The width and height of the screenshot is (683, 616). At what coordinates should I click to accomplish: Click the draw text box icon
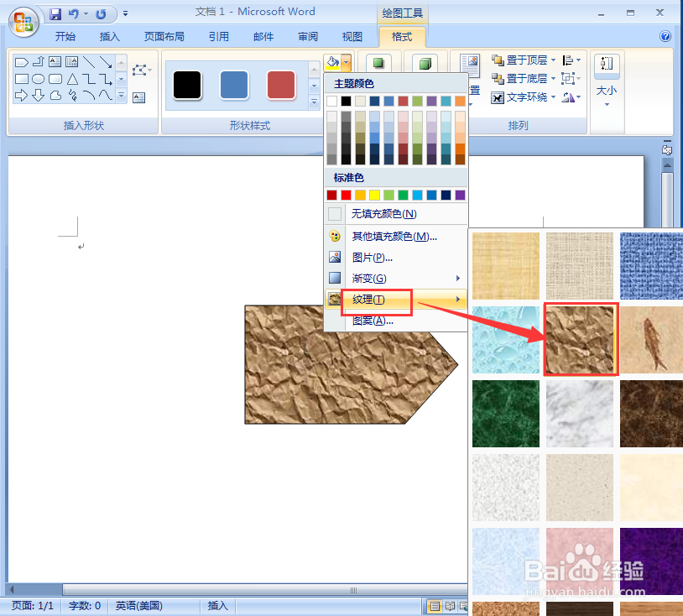point(139,97)
